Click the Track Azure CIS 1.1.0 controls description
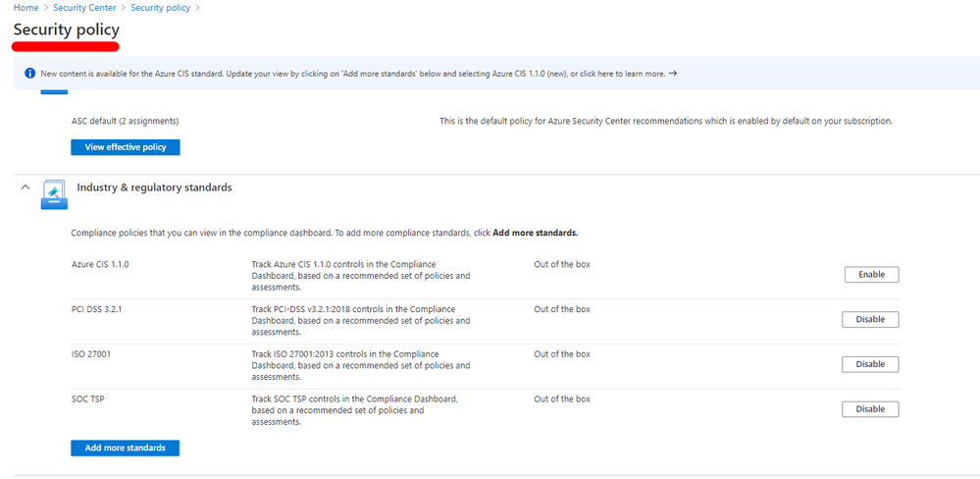The height and width of the screenshot is (479, 980). [361, 276]
